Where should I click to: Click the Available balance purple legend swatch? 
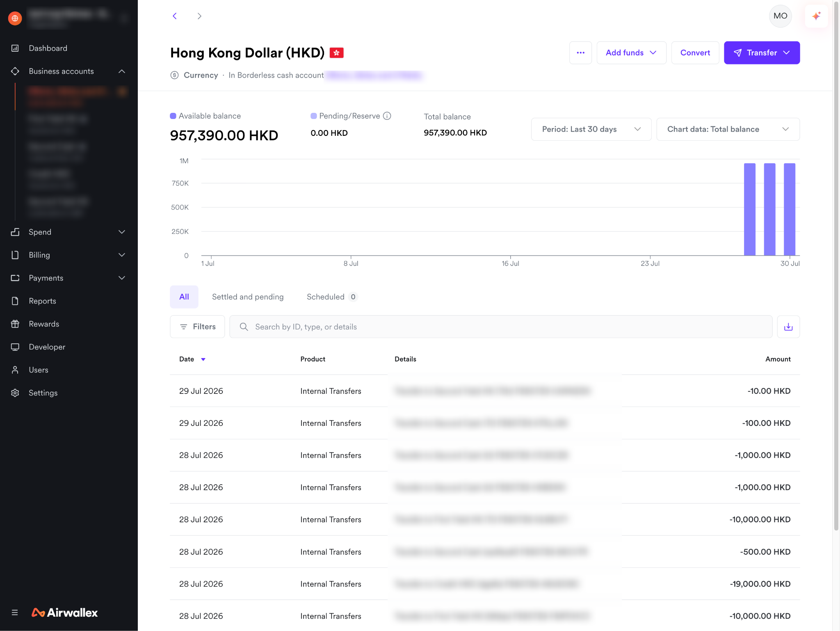click(x=173, y=116)
